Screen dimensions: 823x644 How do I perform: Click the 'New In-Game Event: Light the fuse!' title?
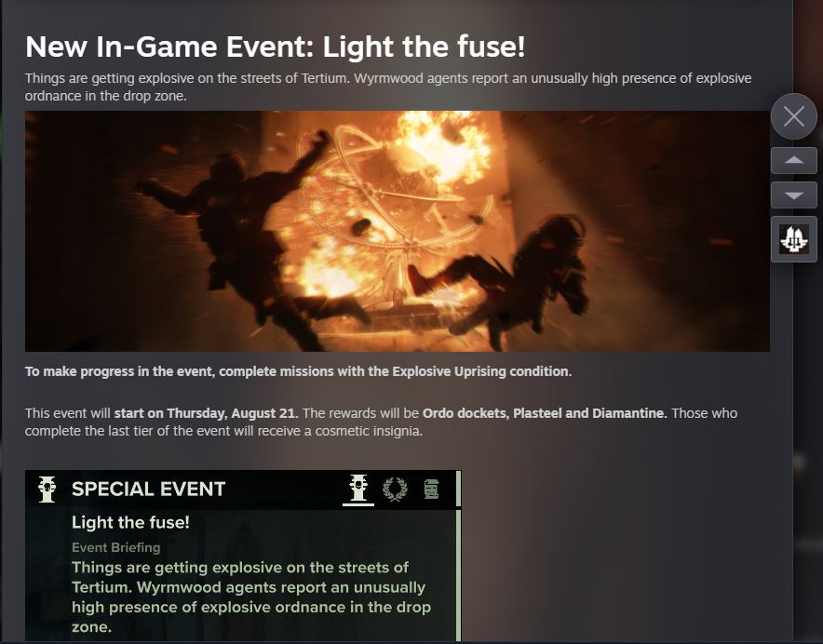point(275,47)
